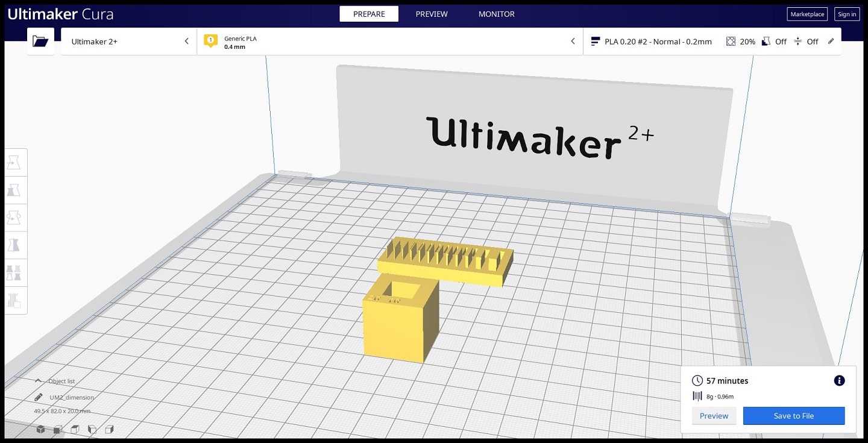Switch to right side view cube icon
Viewport: 868px width, 443px height.
(x=110, y=430)
